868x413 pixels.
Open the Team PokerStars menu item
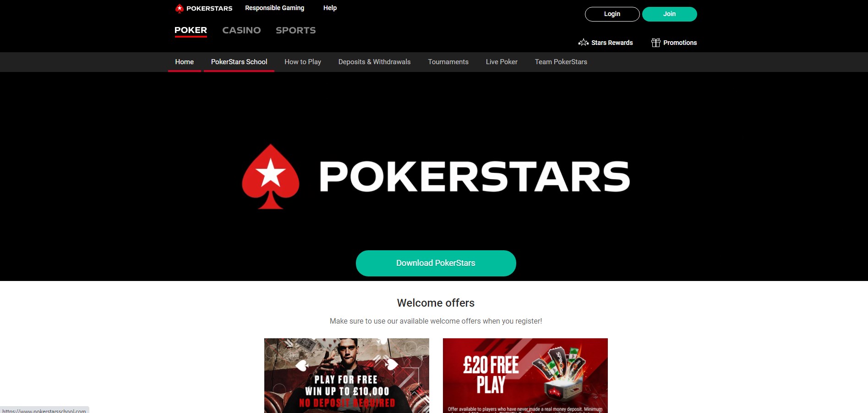(561, 62)
